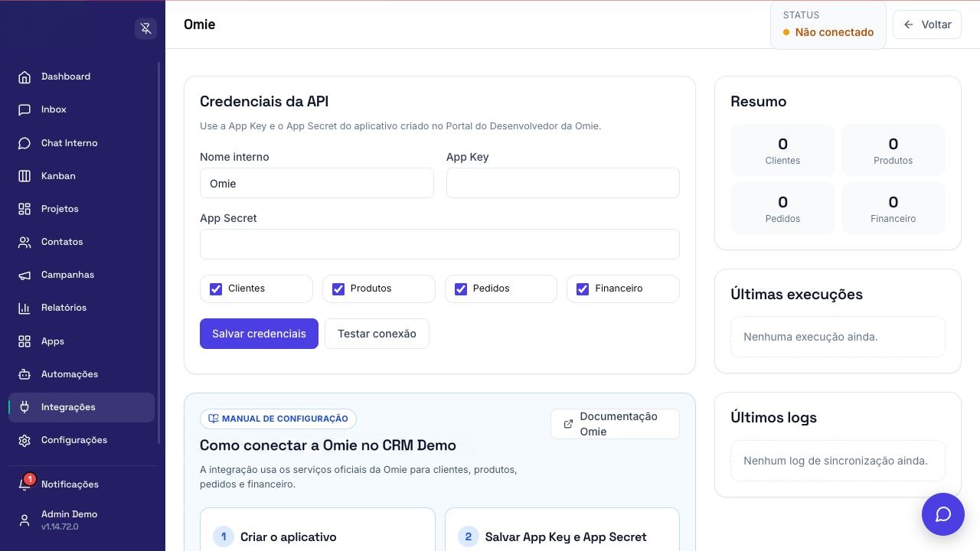Click the Financeiro summary card
Image resolution: width=980 pixels, height=551 pixels.
tap(893, 208)
